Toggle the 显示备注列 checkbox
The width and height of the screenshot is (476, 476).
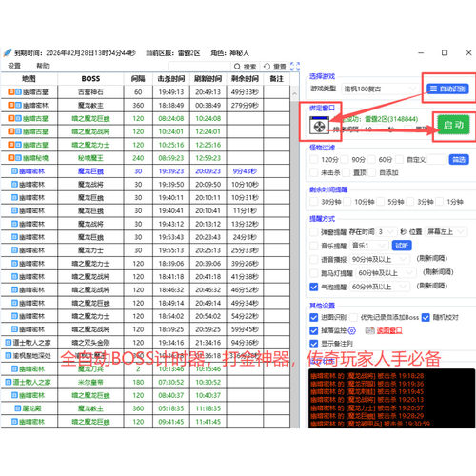click(x=313, y=344)
